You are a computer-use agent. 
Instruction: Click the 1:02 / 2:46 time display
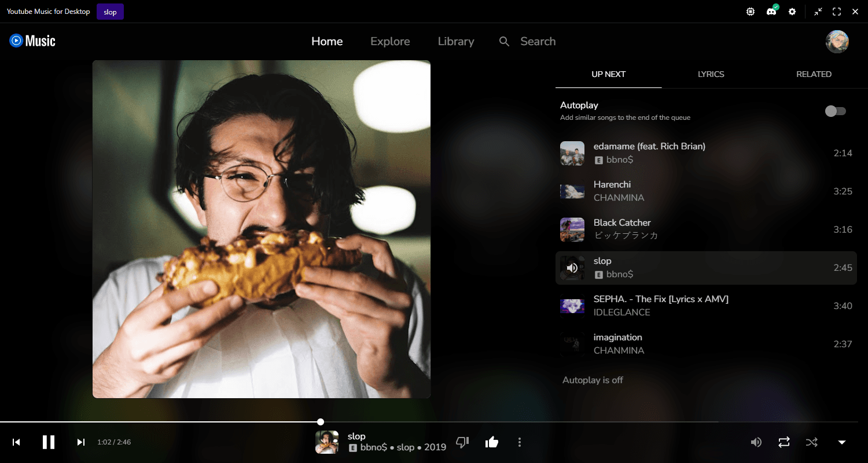pyautogui.click(x=114, y=442)
